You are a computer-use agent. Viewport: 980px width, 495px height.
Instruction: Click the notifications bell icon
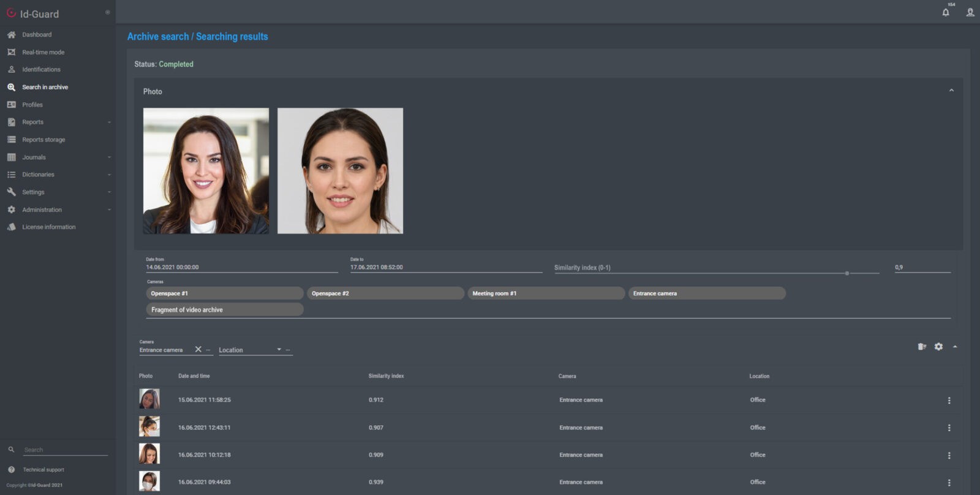pyautogui.click(x=946, y=13)
